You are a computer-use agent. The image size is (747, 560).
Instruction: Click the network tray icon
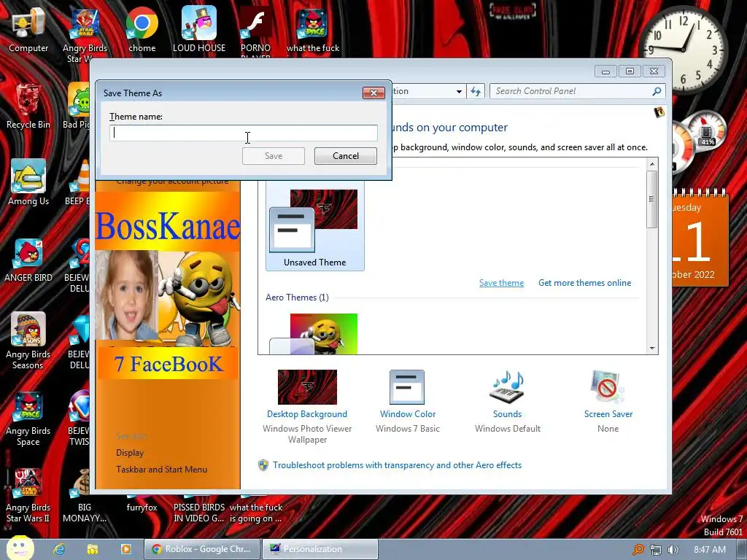point(656,550)
